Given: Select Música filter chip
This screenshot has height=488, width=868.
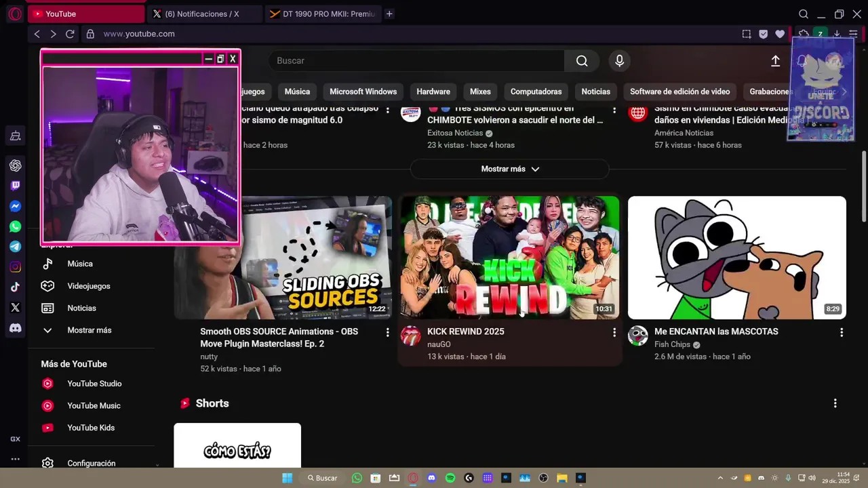Looking at the screenshot, I should click(297, 91).
